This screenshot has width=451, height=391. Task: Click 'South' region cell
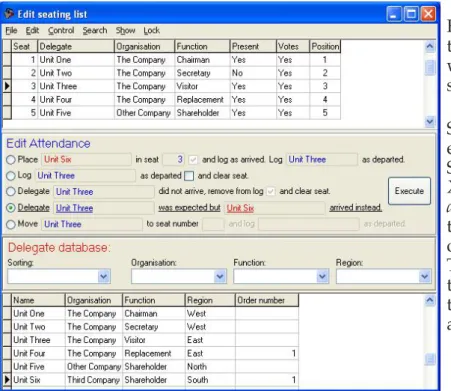point(210,380)
